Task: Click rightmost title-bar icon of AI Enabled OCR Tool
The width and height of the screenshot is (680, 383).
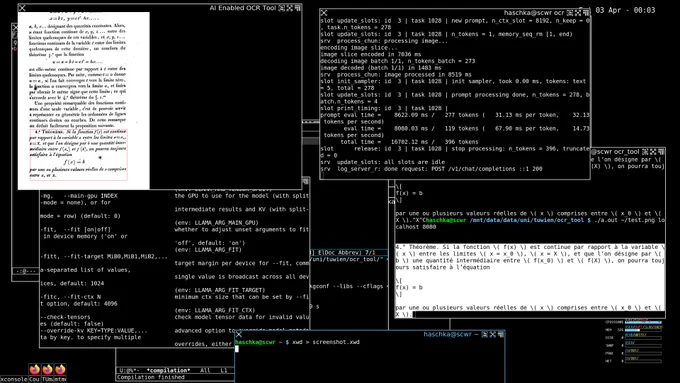Action: (x=298, y=8)
